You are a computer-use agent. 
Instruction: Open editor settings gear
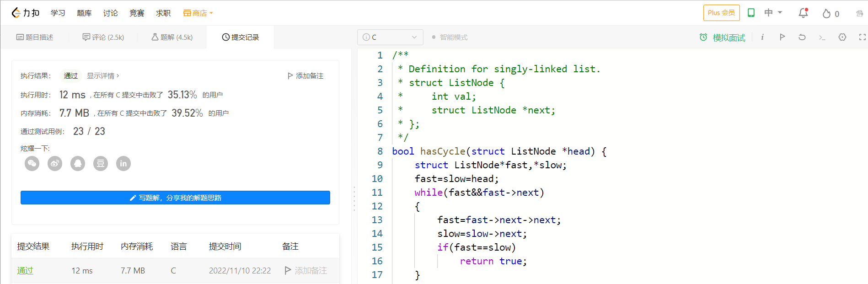click(x=842, y=37)
